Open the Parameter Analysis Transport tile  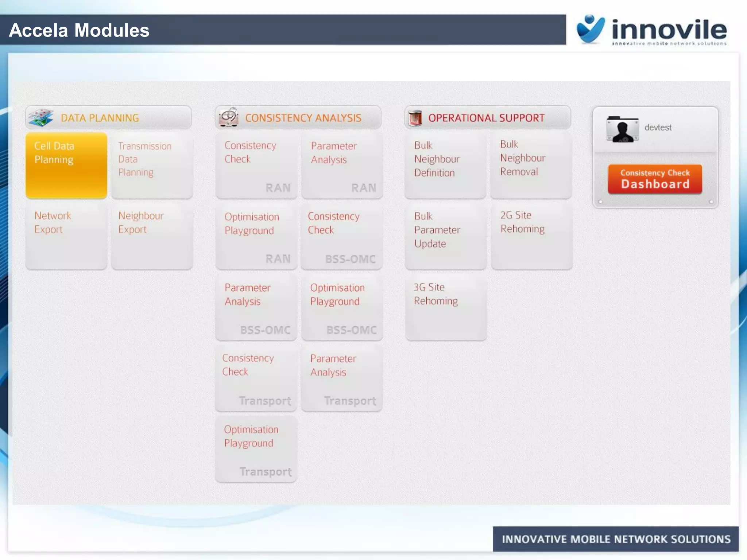342,378
